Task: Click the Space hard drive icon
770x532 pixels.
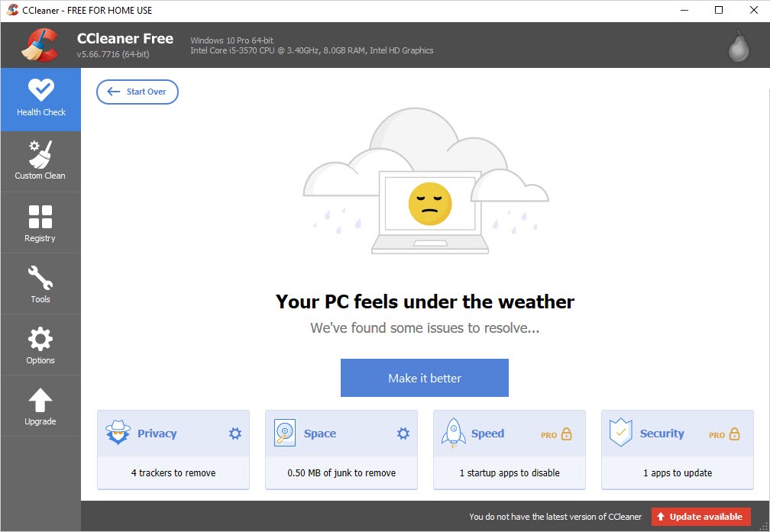Action: click(x=284, y=433)
